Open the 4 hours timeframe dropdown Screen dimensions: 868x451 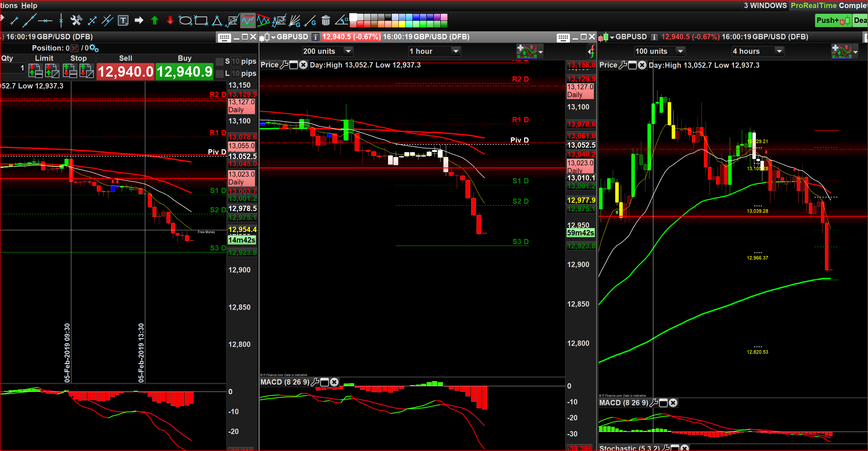(779, 51)
